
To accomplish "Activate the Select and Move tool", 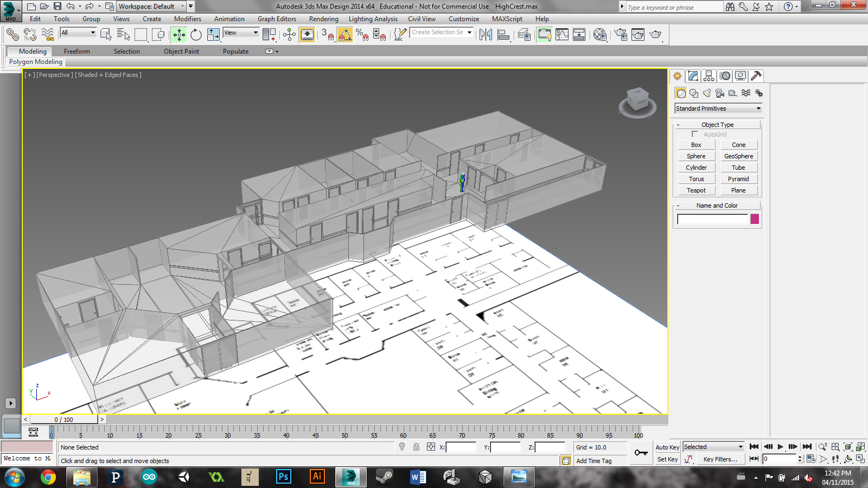I will (178, 35).
